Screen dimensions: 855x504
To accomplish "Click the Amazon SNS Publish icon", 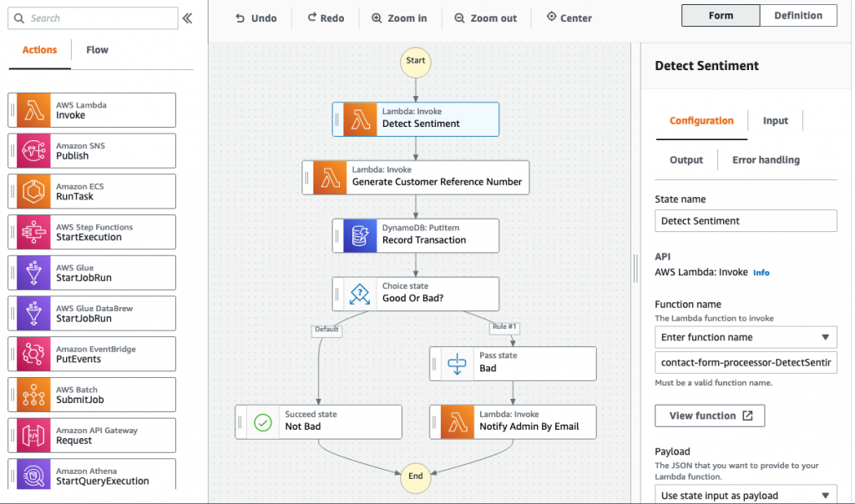I will tap(33, 151).
